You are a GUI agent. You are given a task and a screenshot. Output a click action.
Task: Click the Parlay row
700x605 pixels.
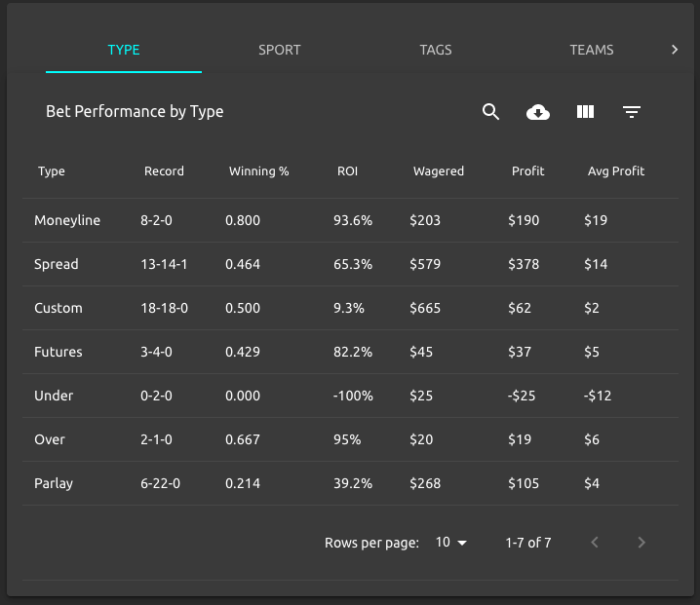54,483
